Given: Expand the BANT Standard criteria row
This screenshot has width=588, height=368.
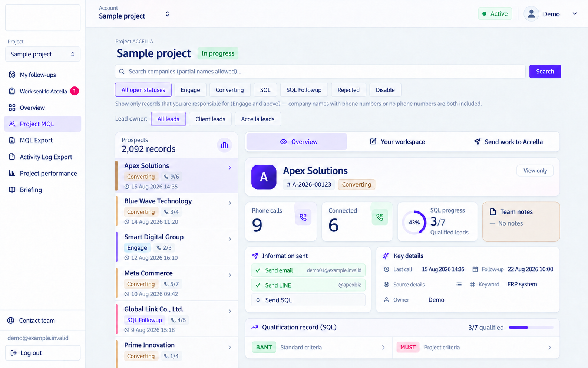Looking at the screenshot, I should coord(319,348).
